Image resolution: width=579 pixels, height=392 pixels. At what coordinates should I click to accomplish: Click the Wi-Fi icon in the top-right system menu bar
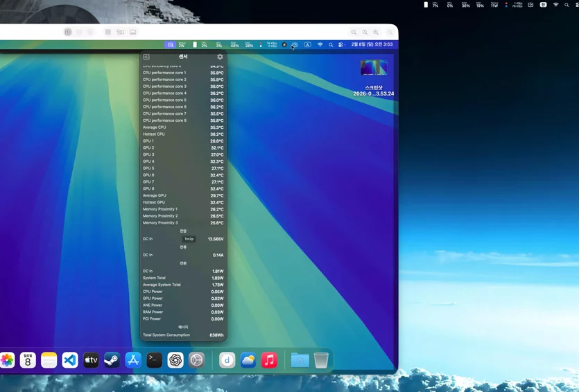(x=555, y=5)
